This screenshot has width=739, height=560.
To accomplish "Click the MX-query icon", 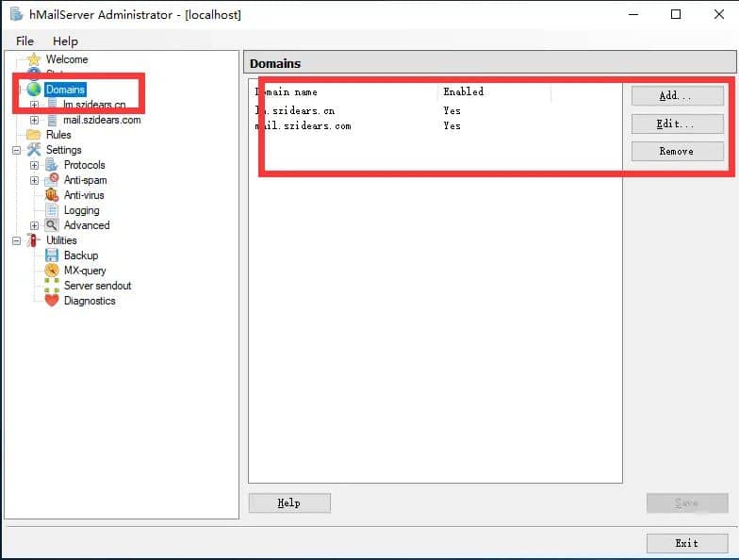I will point(52,271).
